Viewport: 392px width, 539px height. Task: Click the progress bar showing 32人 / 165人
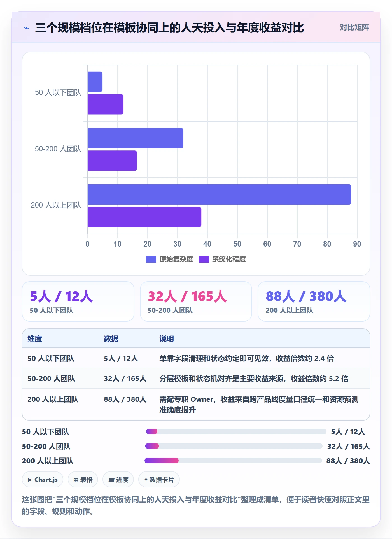[x=234, y=446]
